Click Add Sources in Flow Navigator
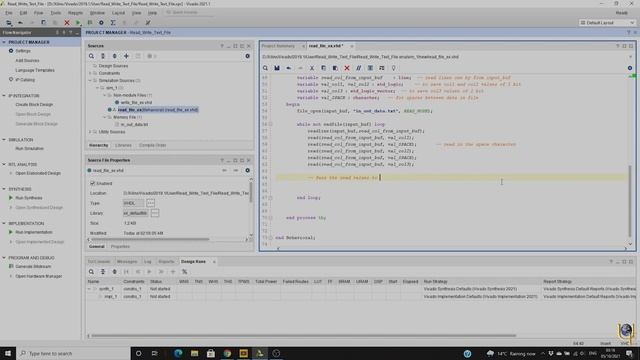Viewport: 640px width, 360px height. 27,60
